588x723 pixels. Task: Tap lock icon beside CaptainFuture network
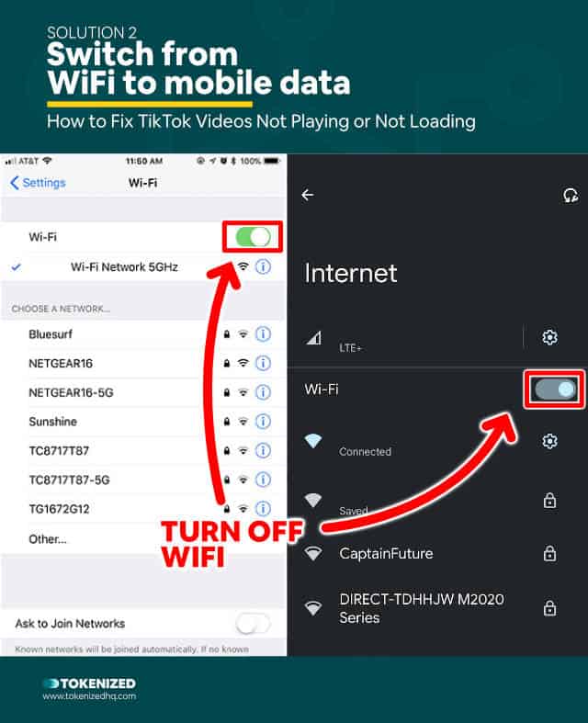[x=549, y=553]
